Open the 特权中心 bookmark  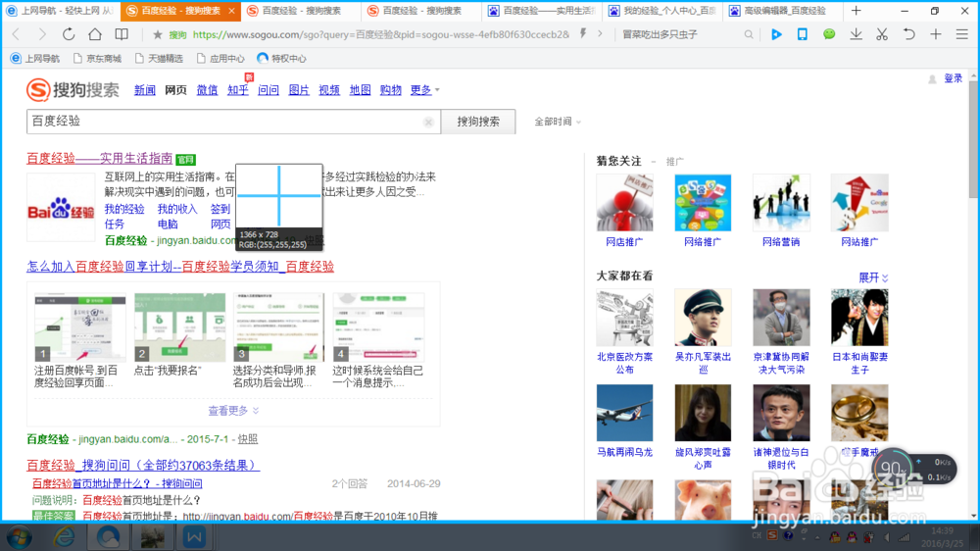[281, 59]
